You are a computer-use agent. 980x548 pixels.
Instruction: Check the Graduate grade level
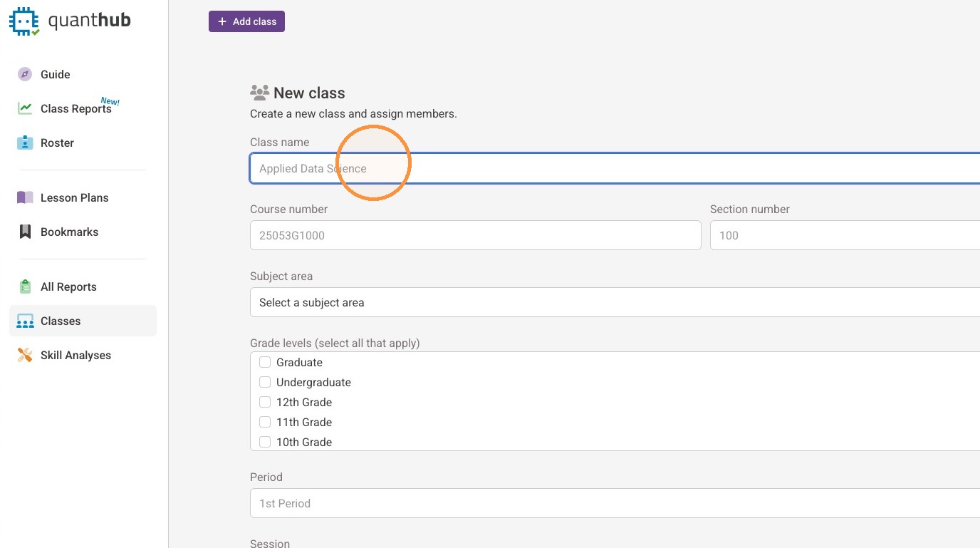click(x=265, y=362)
